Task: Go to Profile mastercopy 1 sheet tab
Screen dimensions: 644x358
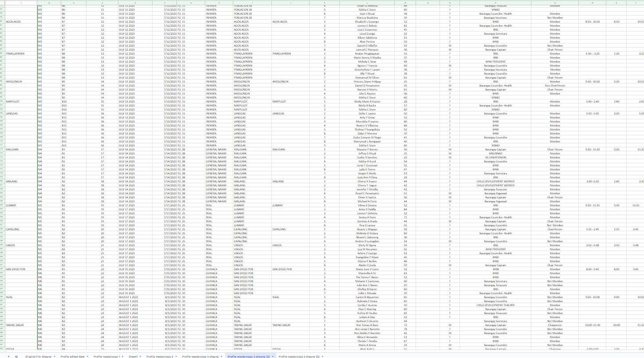Action: point(106,356)
